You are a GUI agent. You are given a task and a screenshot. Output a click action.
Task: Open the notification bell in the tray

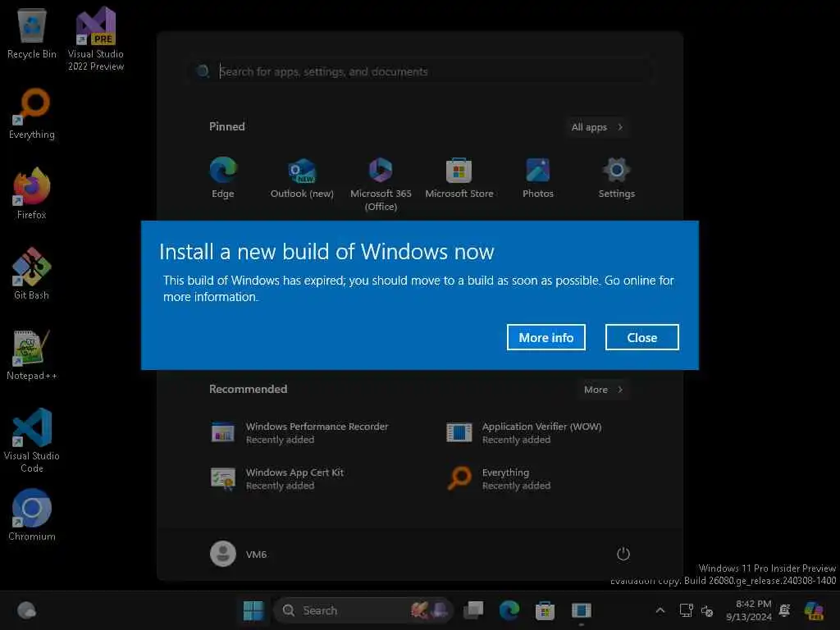click(x=785, y=610)
